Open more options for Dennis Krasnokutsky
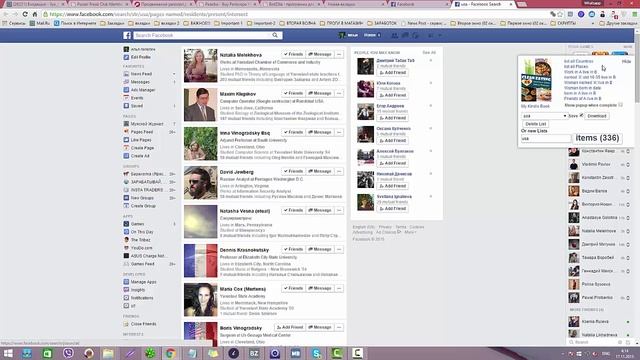This screenshot has width=640, height=360. [x=339, y=249]
